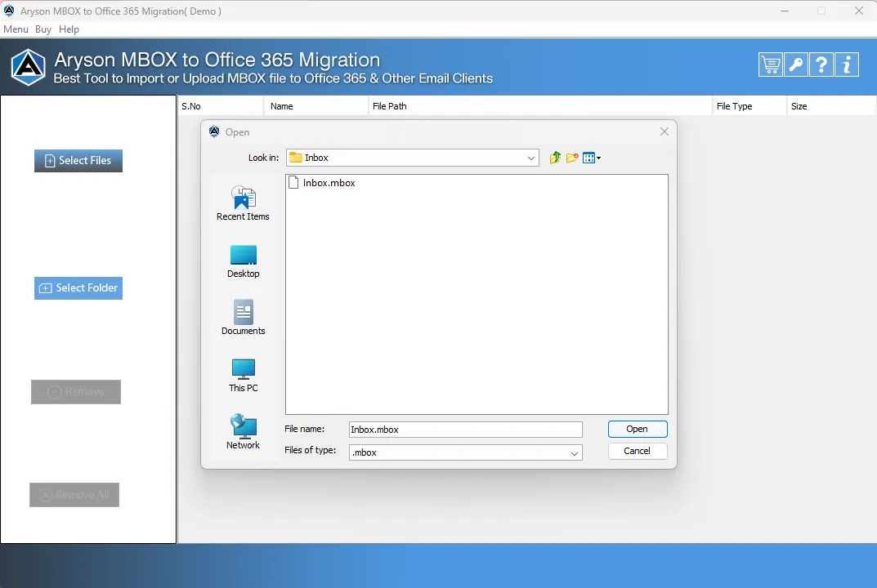
Task: Minimize the Aryson application window
Action: point(785,11)
